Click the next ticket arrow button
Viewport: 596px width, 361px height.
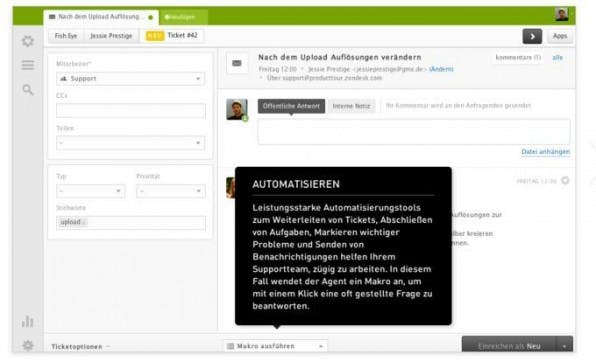click(x=532, y=36)
